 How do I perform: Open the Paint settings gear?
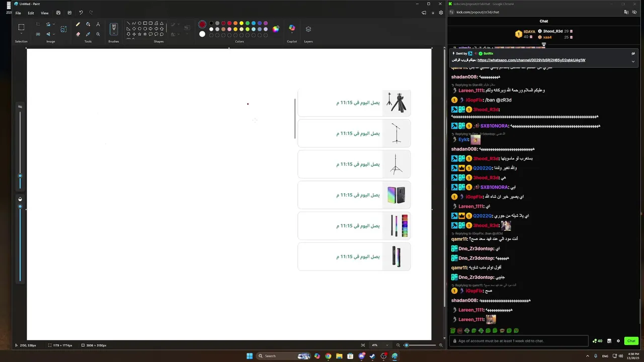pos(441,13)
